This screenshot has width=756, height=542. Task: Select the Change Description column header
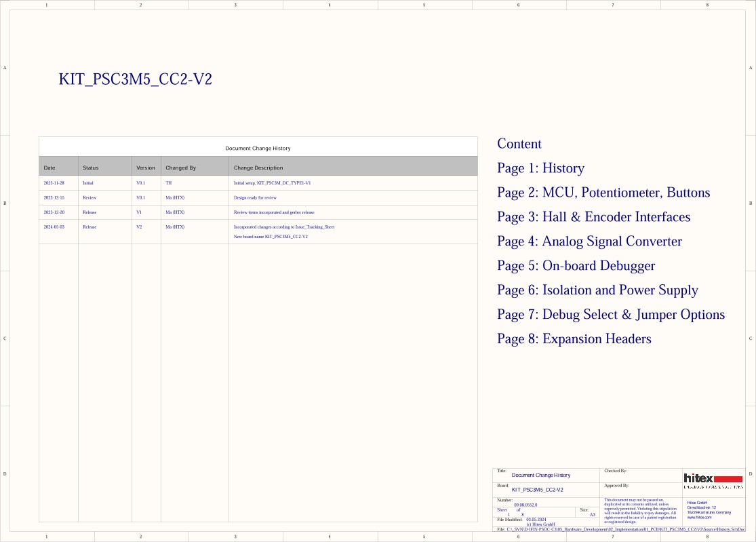click(x=258, y=168)
